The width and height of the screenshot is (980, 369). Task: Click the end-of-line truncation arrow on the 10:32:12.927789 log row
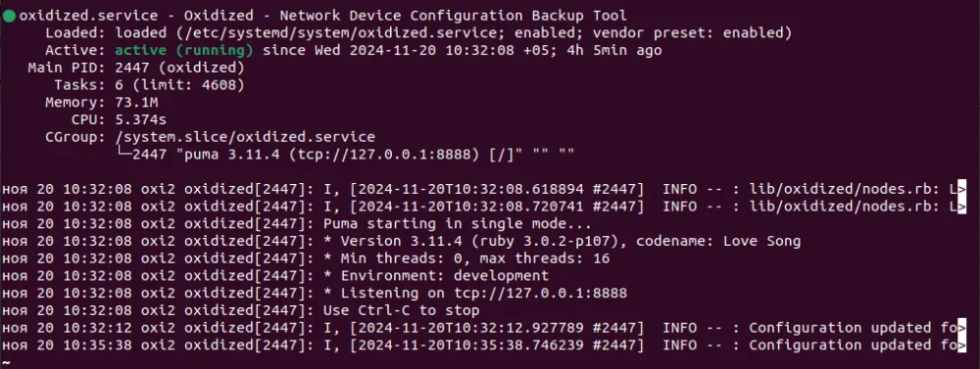pos(962,328)
